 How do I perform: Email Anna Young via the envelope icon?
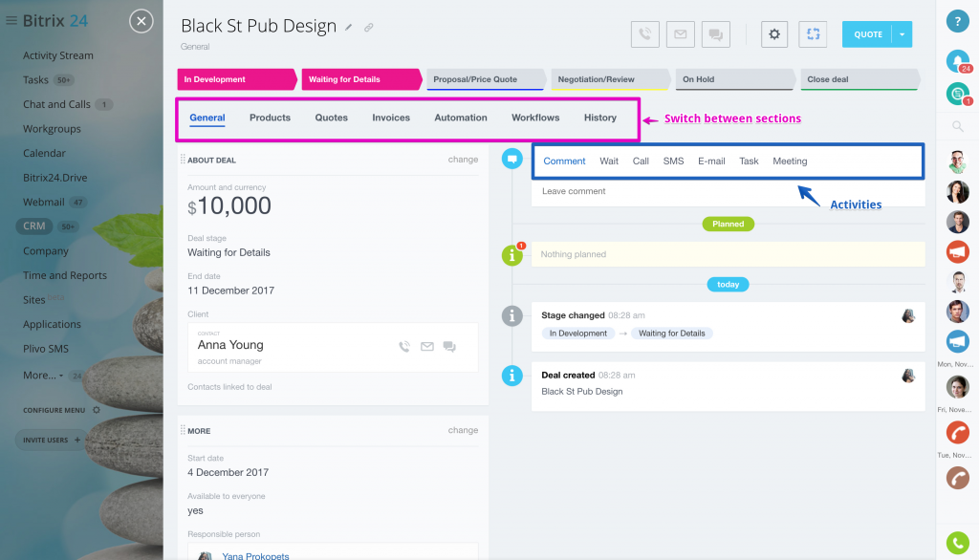[427, 347]
